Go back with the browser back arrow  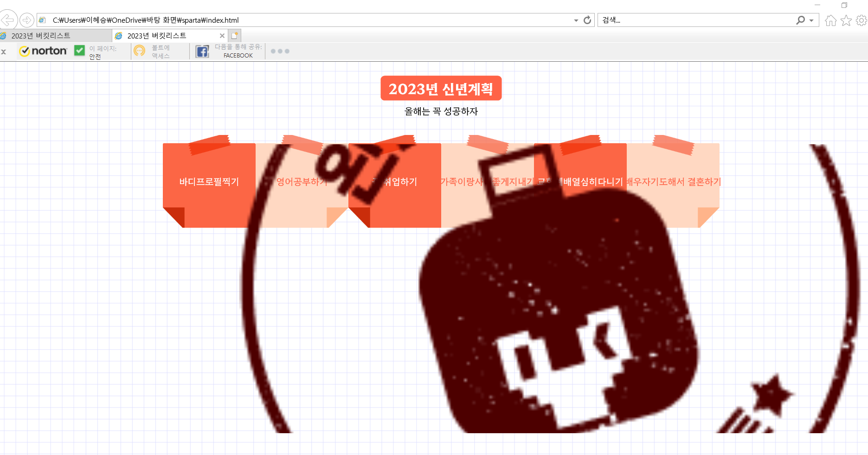tap(8, 20)
